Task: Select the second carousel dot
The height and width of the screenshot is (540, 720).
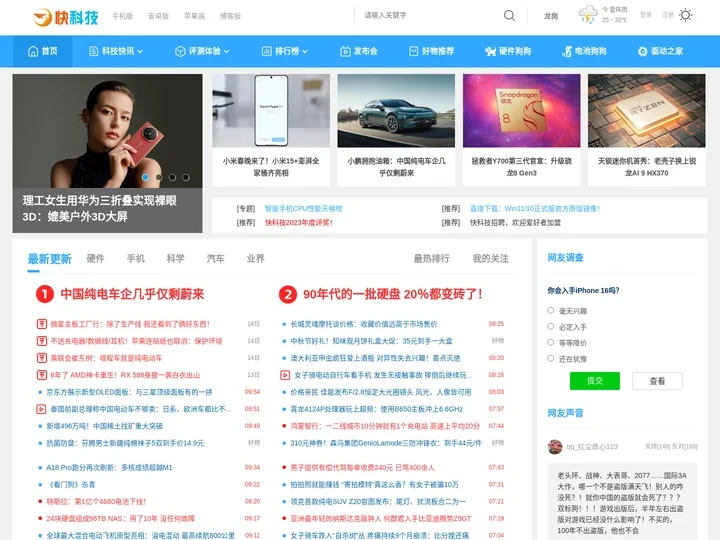Action: click(159, 177)
